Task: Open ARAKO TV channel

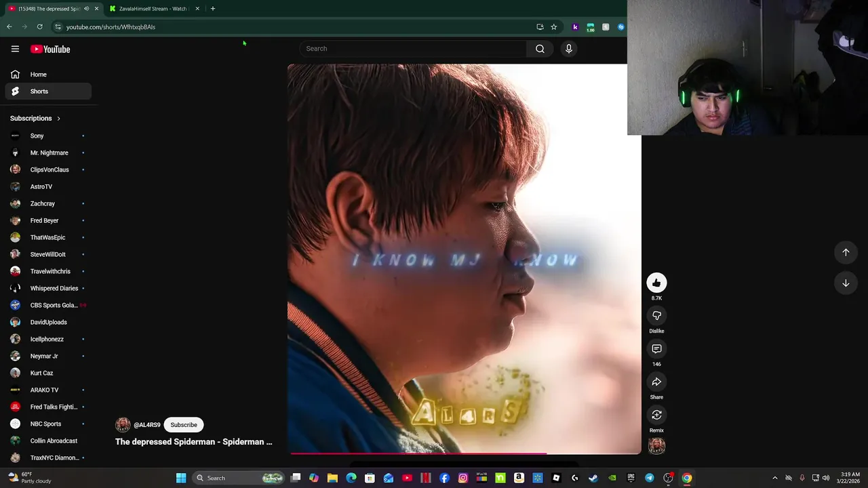Action: [x=48, y=390]
